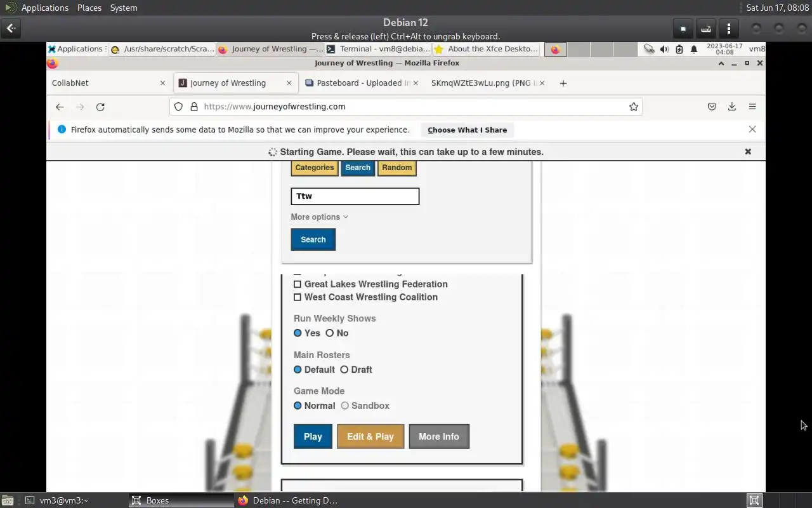
Task: Click the guest network status icon
Action: click(x=649, y=49)
